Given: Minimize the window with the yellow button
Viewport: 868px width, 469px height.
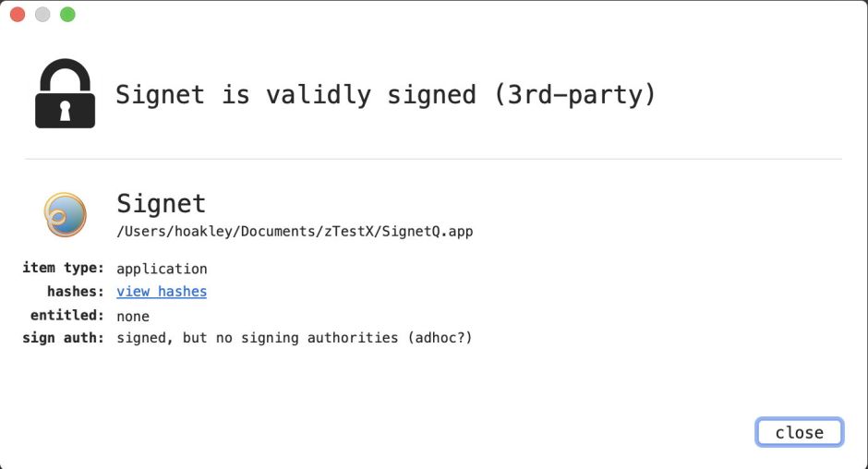Looking at the screenshot, I should coord(42,15).
